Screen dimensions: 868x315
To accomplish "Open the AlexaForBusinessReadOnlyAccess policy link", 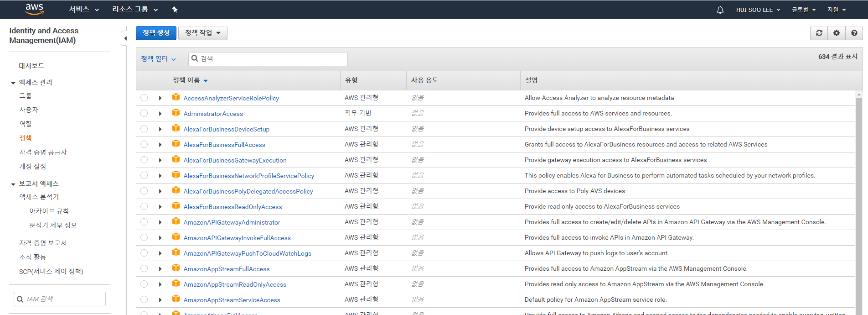I will pyautogui.click(x=232, y=207).
